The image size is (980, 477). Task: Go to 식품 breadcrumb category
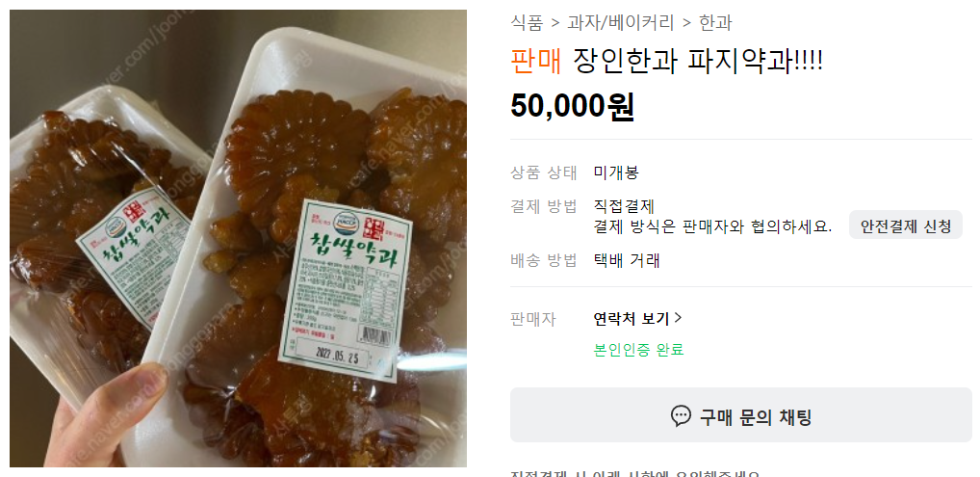pos(527,23)
